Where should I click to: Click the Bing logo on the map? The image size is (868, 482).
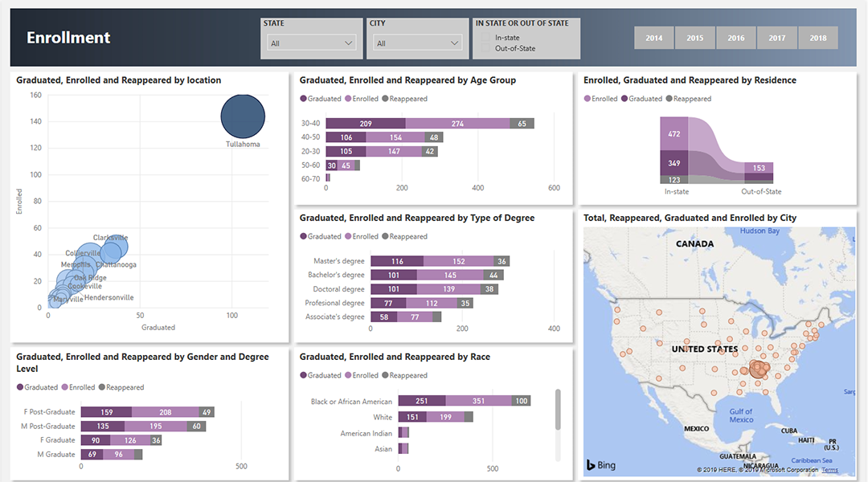[601, 465]
